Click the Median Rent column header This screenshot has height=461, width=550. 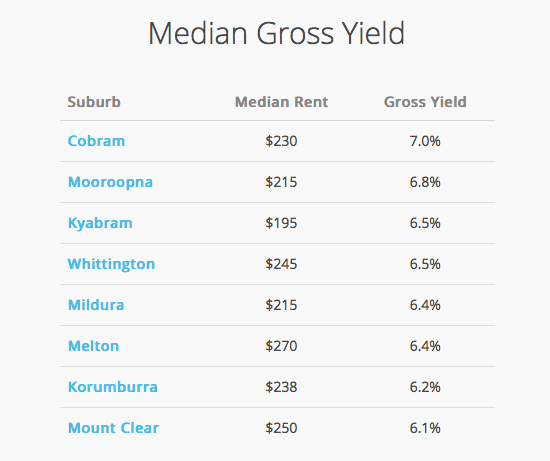281,102
